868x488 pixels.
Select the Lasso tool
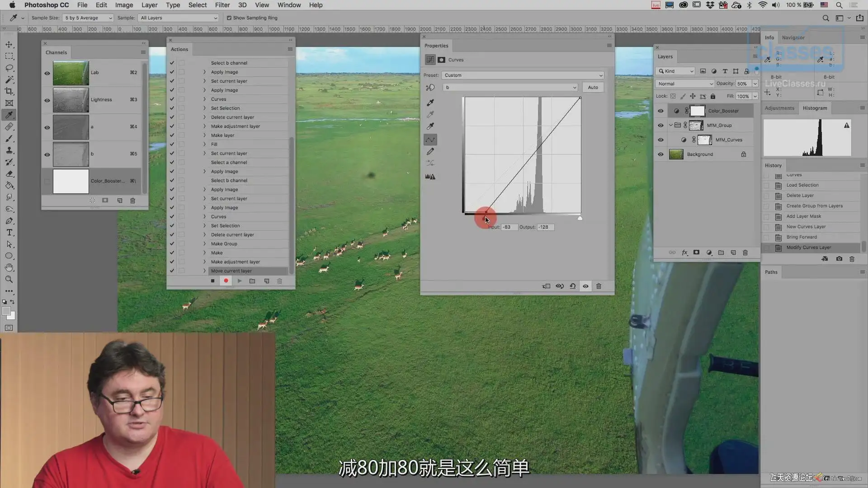coord(9,68)
